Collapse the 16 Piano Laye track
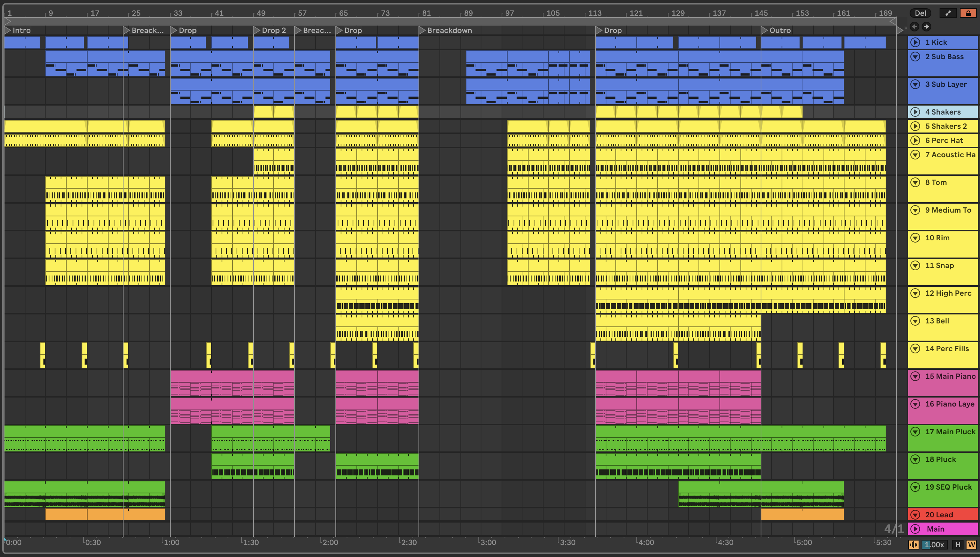 tap(915, 404)
